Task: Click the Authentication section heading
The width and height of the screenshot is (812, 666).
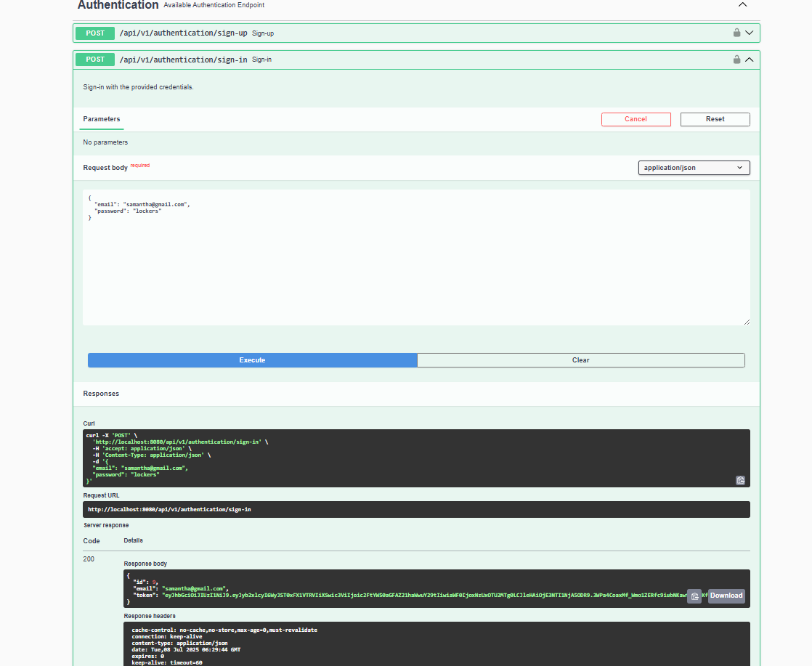Action: click(x=118, y=4)
